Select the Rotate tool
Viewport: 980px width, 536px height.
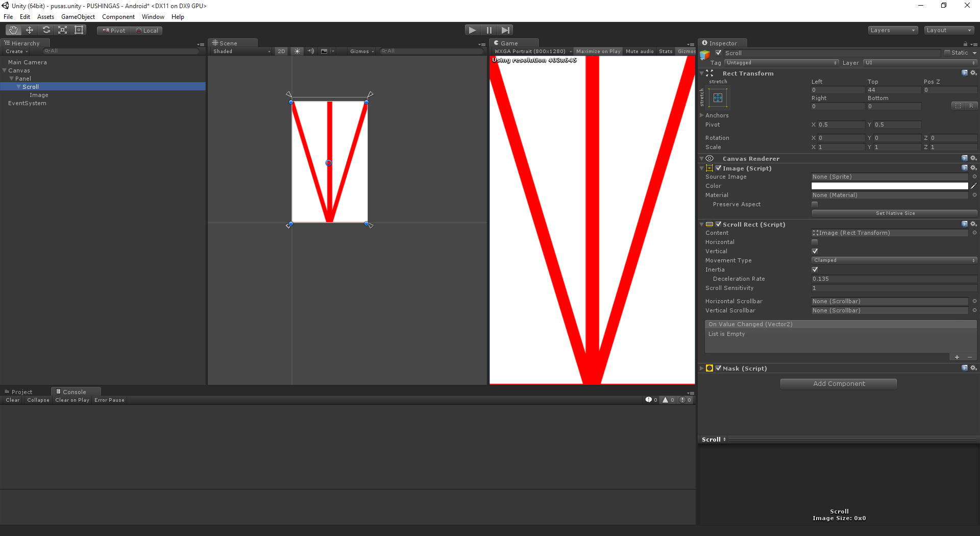[x=46, y=30]
